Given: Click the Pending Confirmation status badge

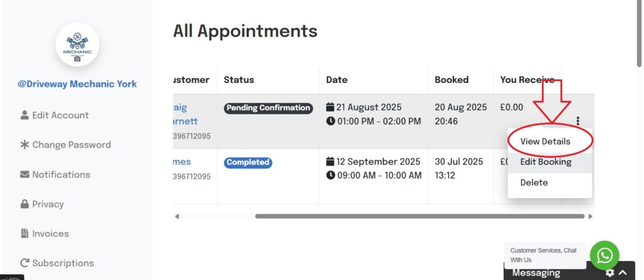Looking at the screenshot, I should click(269, 108).
